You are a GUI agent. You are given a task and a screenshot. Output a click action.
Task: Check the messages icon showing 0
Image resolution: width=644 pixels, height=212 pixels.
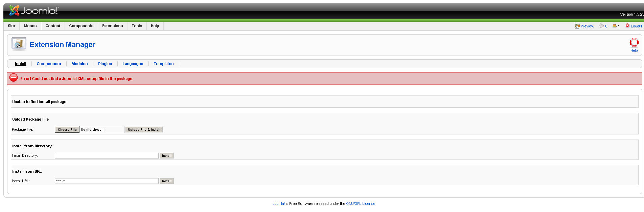coord(602,26)
